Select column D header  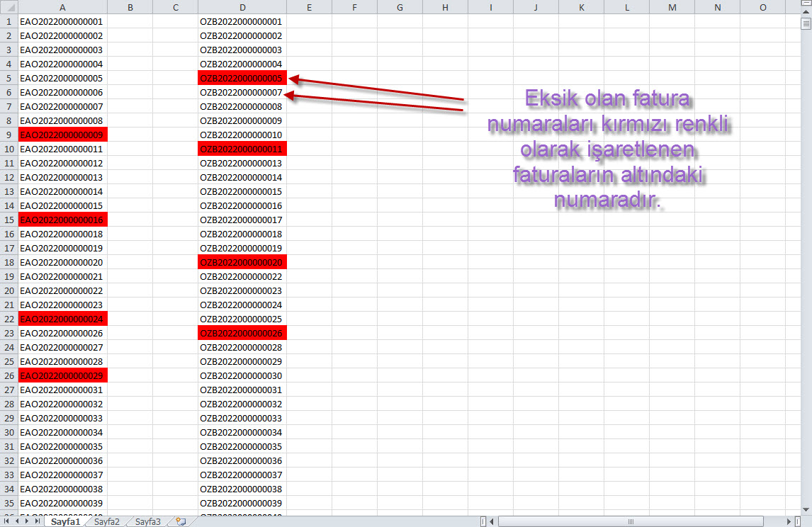point(242,7)
